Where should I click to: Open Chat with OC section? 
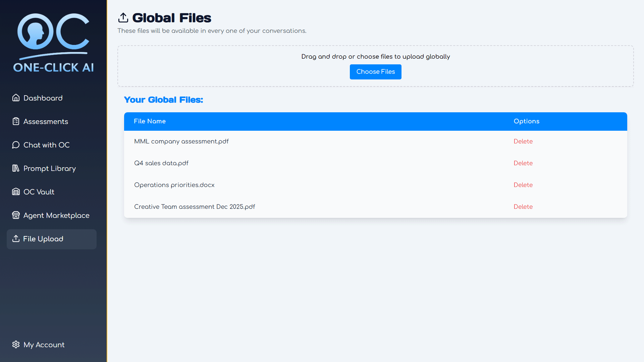click(46, 145)
